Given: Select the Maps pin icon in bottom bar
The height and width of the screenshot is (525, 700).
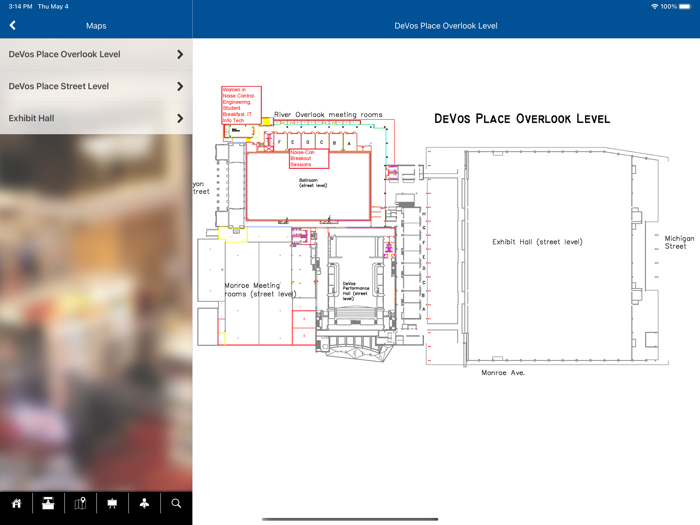Looking at the screenshot, I should pyautogui.click(x=80, y=504).
